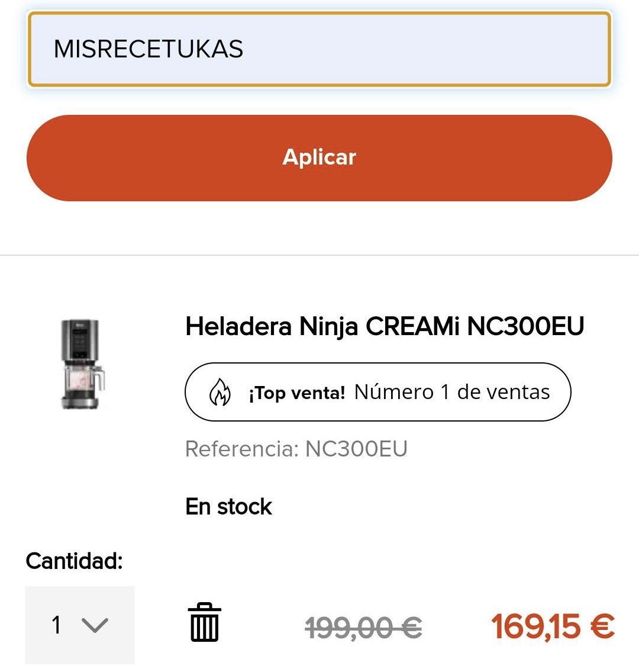Image resolution: width=639 pixels, height=672 pixels.
Task: Open the Heladera Ninja CREAMi NC300EU title
Action: (x=385, y=326)
